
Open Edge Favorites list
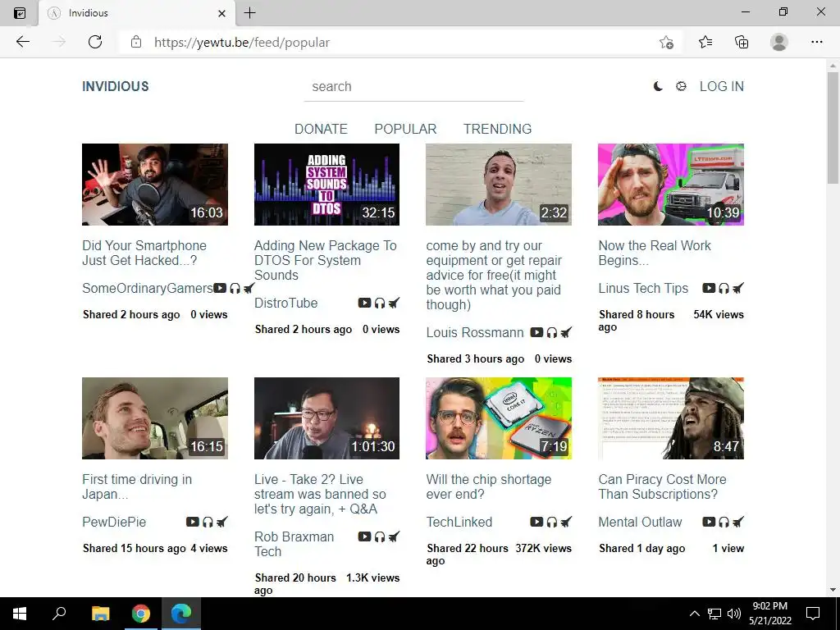point(705,42)
